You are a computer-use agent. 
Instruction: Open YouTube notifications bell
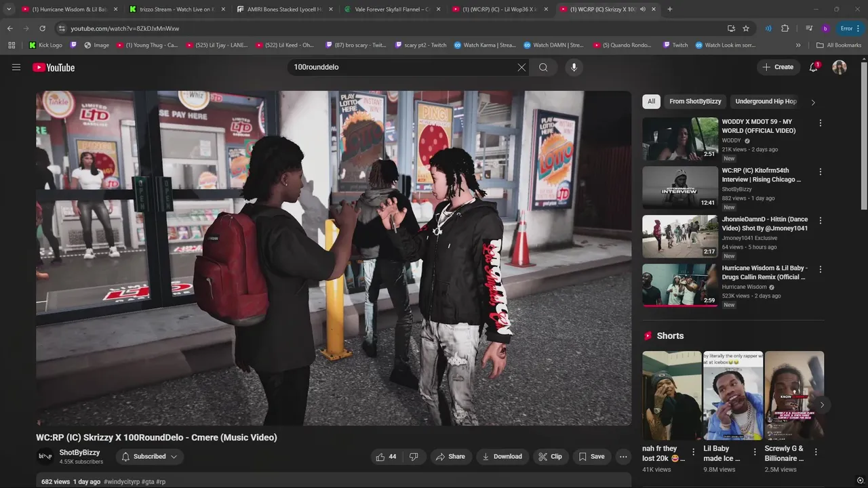click(814, 67)
